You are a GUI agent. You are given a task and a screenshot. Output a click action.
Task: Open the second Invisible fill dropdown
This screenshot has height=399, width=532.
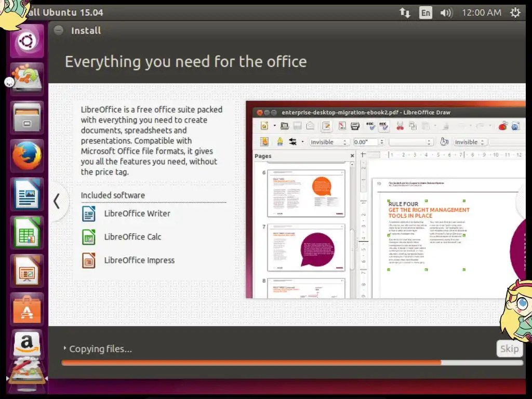(x=470, y=142)
